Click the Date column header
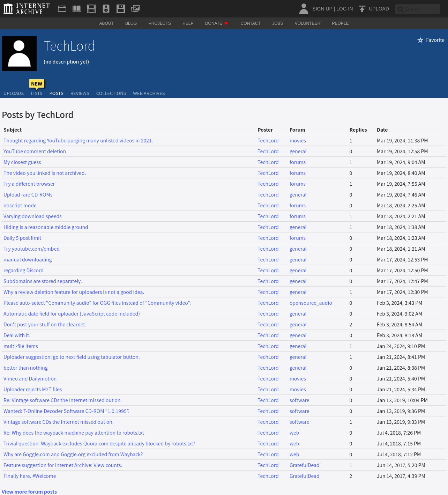This screenshot has width=448, height=495. pyautogui.click(x=382, y=130)
